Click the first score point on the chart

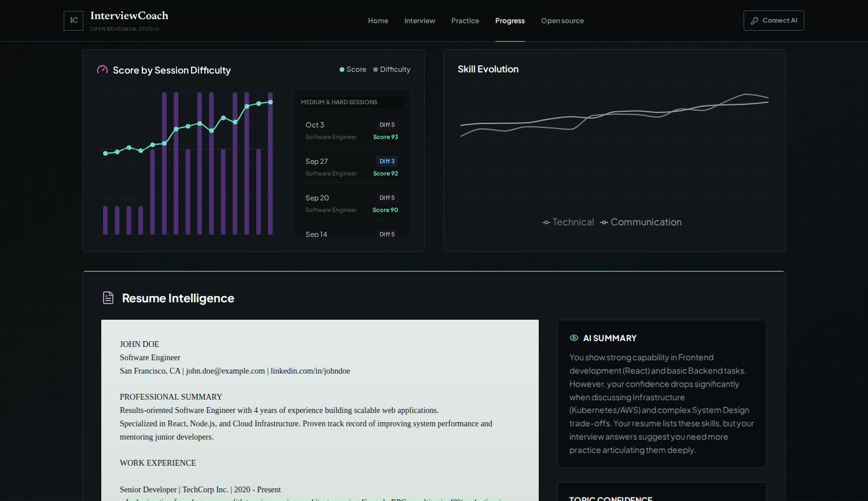[105, 153]
